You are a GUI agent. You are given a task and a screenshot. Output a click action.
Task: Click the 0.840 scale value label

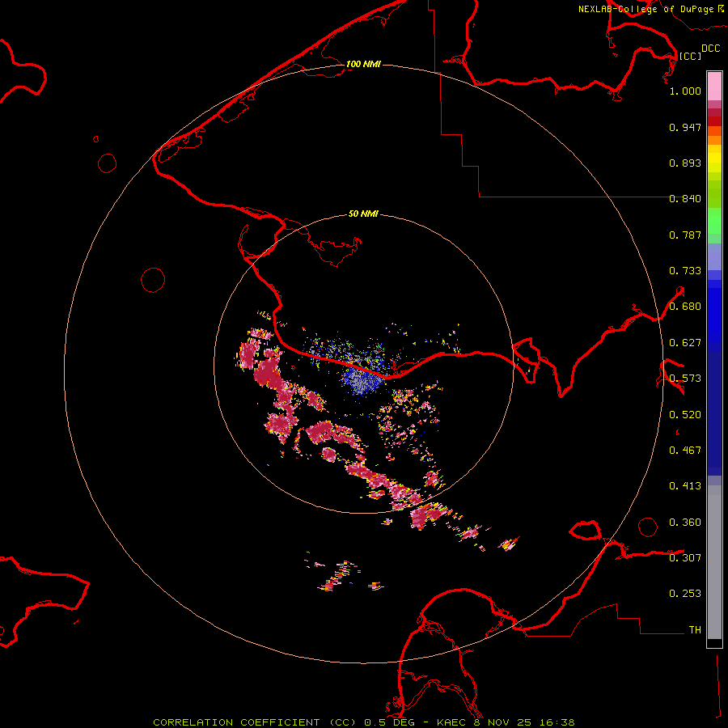tap(685, 199)
